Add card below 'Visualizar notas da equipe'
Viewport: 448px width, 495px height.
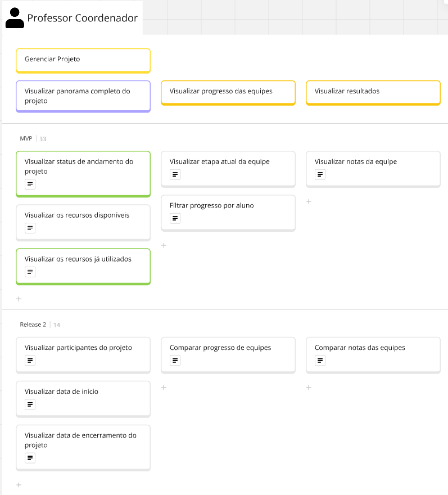(x=309, y=201)
